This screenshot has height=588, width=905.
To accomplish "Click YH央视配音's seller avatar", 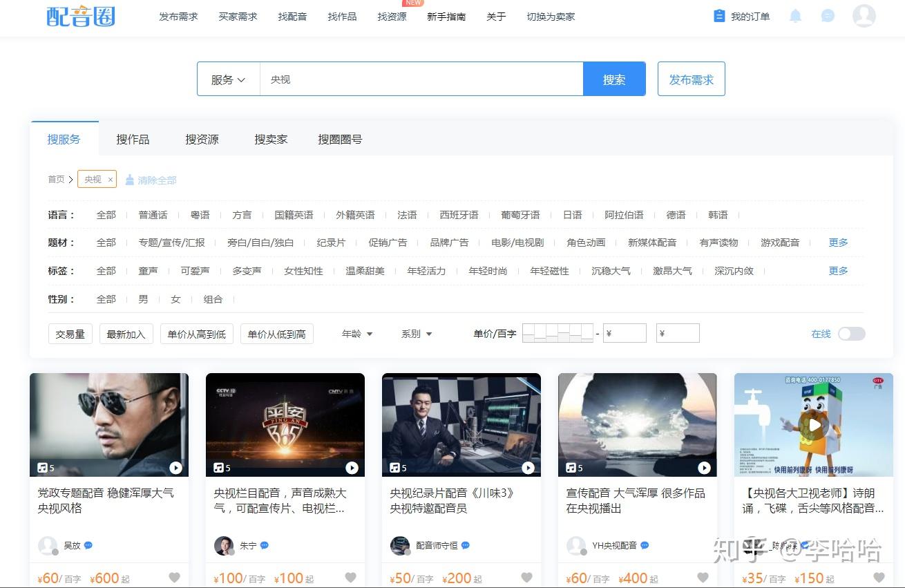I will tap(576, 545).
